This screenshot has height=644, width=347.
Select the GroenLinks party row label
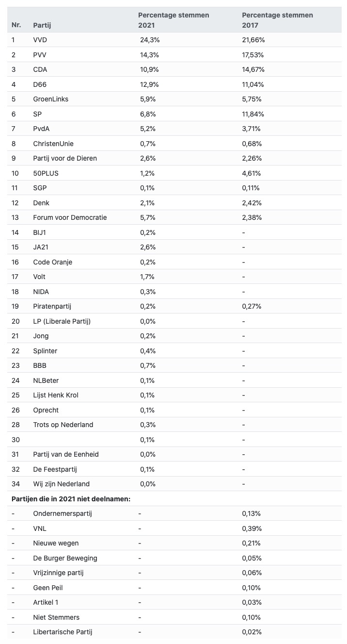click(x=51, y=99)
